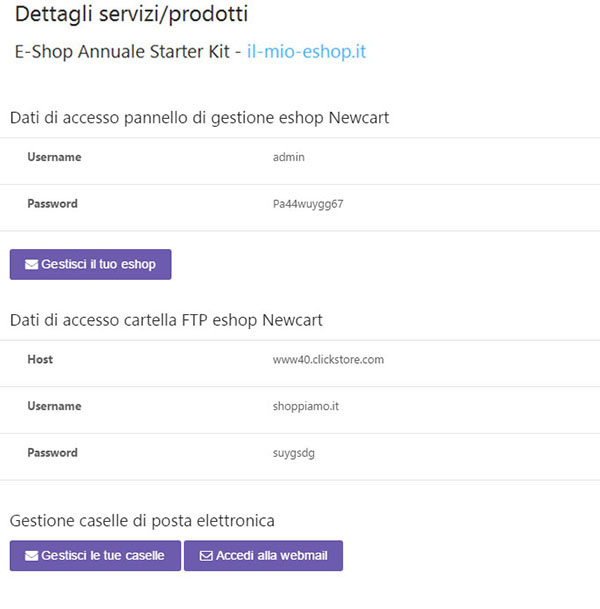
Task: Click the Password label in the FTP section
Action: [x=52, y=453]
